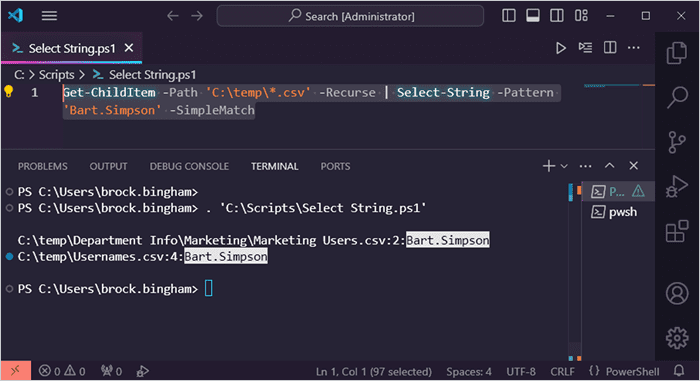Show code actions with the lightbulb icon
This screenshot has width=700, height=381.
pos(8,92)
